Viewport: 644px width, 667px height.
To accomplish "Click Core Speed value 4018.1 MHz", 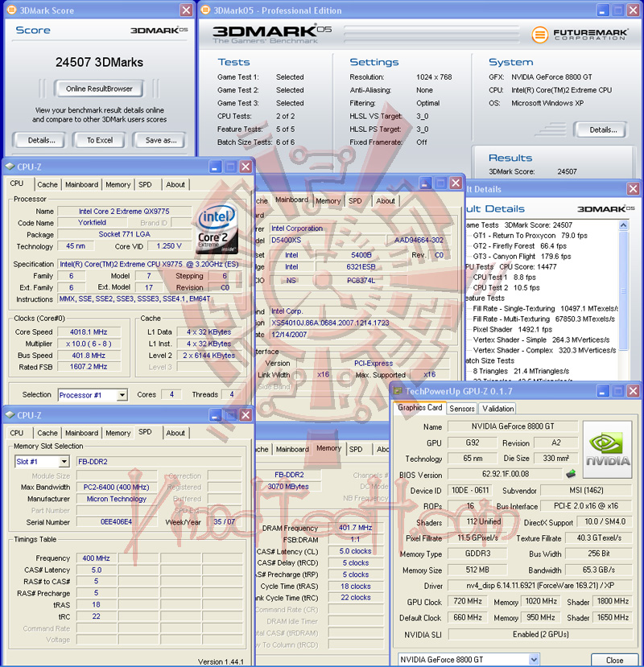I will point(89,331).
